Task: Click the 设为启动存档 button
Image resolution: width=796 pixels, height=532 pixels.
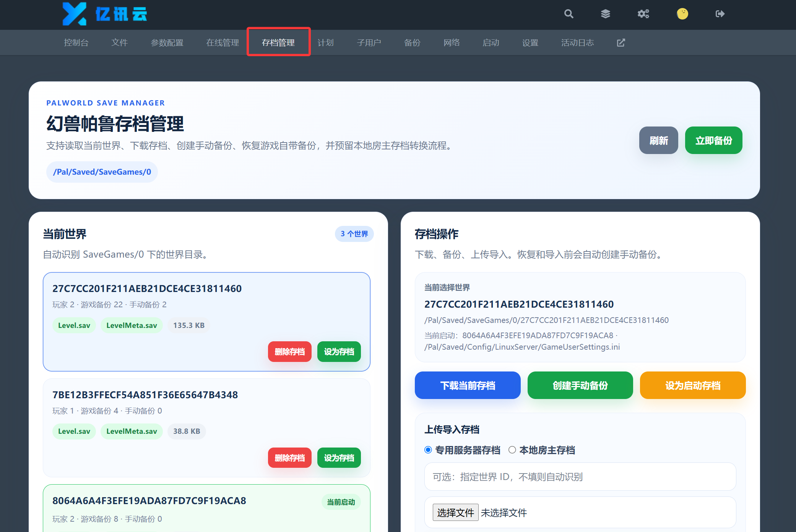Action: click(693, 385)
